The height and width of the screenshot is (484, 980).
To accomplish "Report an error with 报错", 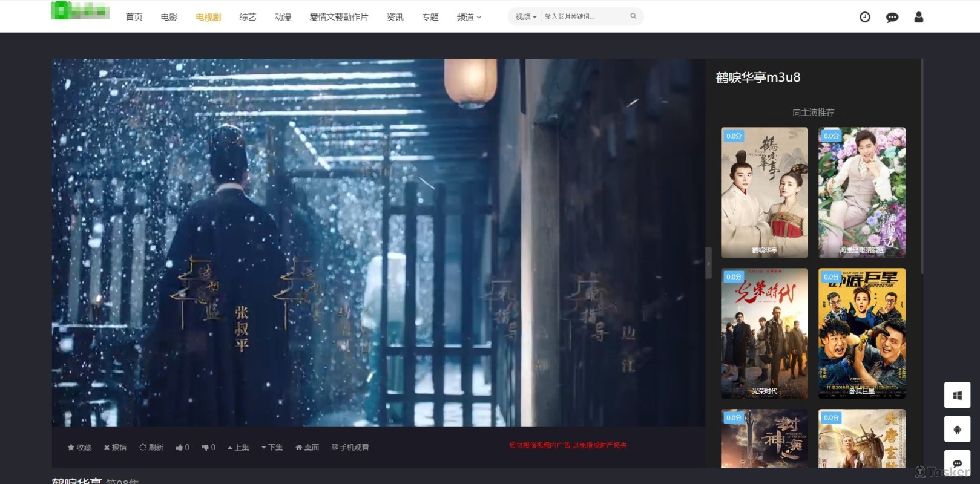I will coord(115,447).
